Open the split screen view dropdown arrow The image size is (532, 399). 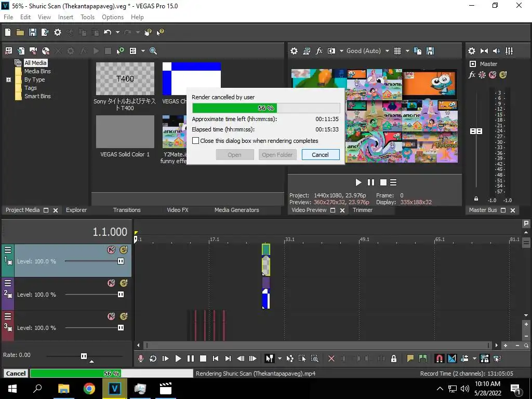[341, 51]
